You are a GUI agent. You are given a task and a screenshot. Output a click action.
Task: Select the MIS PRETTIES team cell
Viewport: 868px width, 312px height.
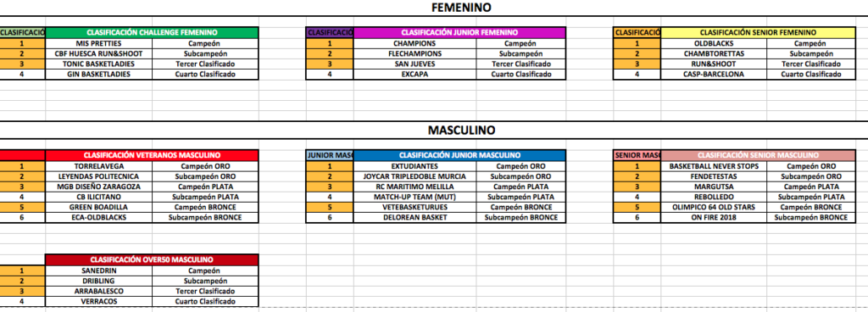tap(98, 44)
